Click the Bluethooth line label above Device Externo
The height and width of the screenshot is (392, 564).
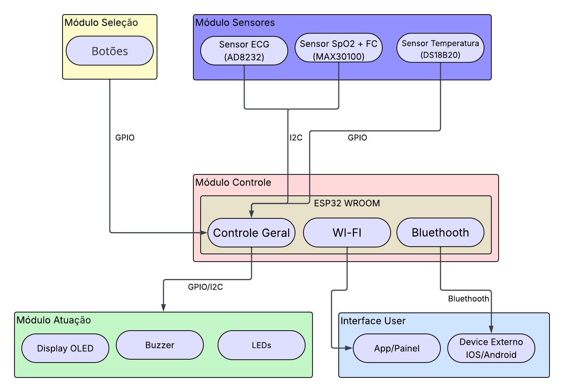coord(469,299)
